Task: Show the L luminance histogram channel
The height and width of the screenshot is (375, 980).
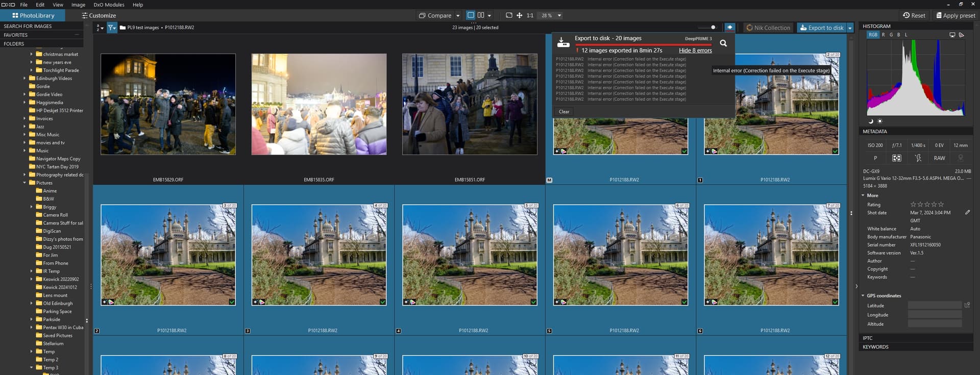Action: coord(906,35)
